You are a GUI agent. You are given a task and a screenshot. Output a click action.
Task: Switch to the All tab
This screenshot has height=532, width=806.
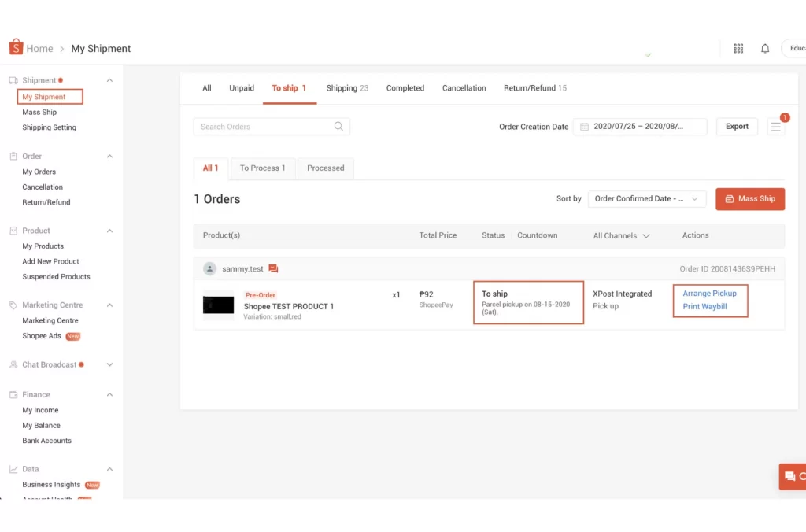pos(207,88)
